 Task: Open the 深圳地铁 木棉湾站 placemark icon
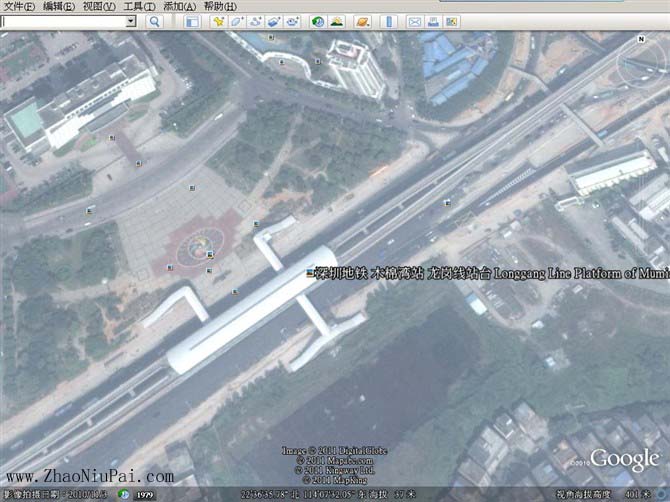click(x=310, y=273)
